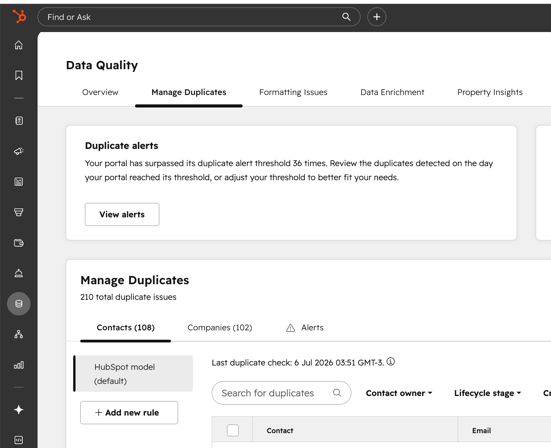Open the Automation workflow icon in sidebar
Image resolution: width=551 pixels, height=448 pixels.
pyautogui.click(x=19, y=334)
